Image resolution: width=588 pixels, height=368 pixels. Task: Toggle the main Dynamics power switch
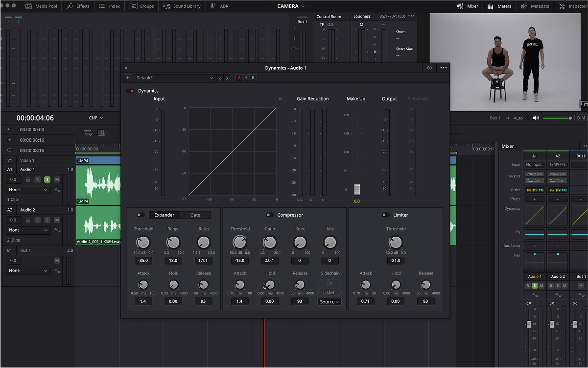pyautogui.click(x=130, y=91)
